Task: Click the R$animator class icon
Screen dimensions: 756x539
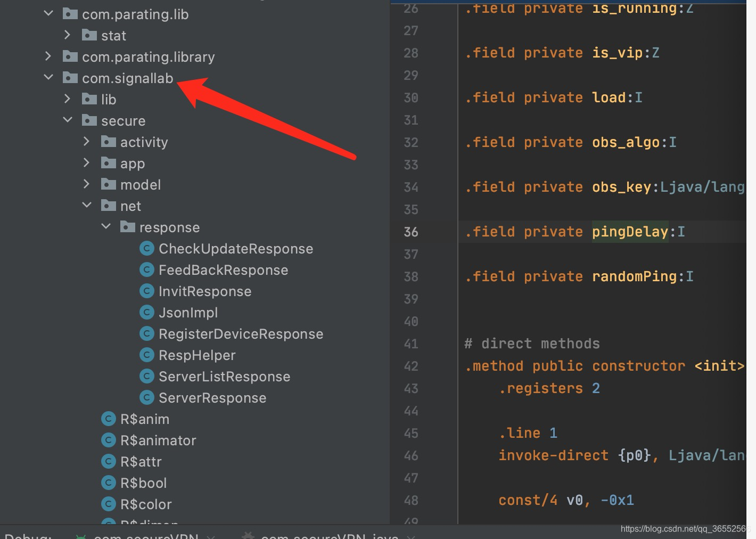Action: click(x=109, y=440)
